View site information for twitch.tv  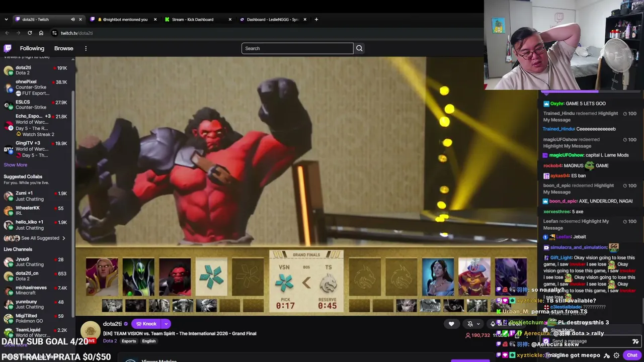(54, 33)
